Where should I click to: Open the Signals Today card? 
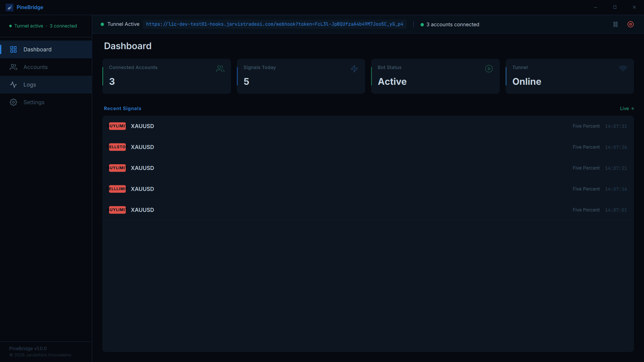(x=301, y=76)
